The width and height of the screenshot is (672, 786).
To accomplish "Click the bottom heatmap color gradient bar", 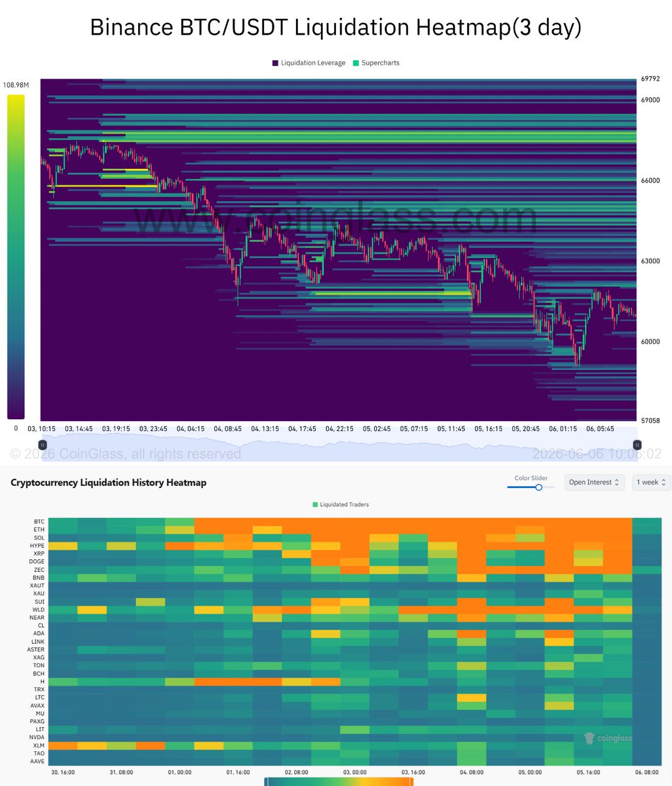I will (x=339, y=781).
